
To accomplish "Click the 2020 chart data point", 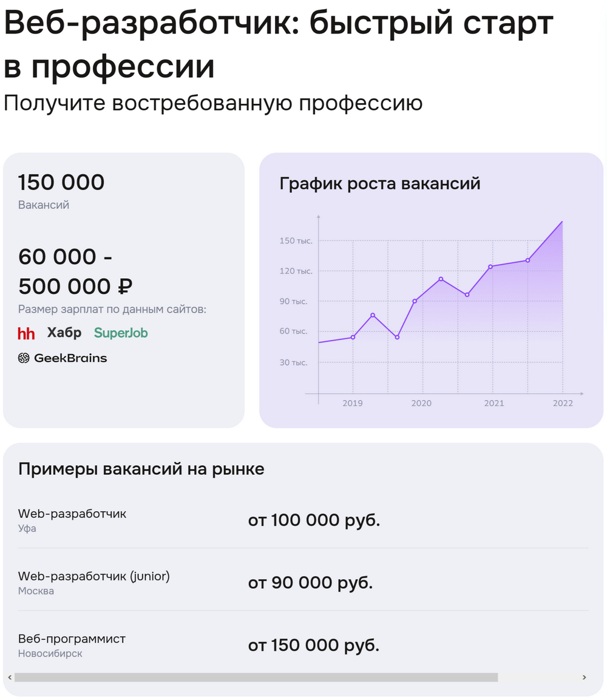I will pos(415,301).
